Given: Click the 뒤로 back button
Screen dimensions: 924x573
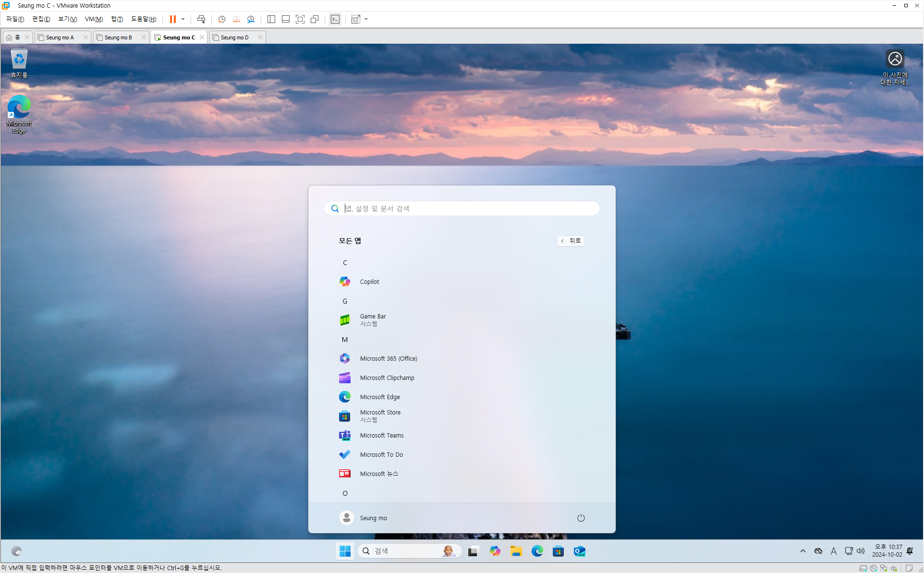Looking at the screenshot, I should (x=571, y=241).
